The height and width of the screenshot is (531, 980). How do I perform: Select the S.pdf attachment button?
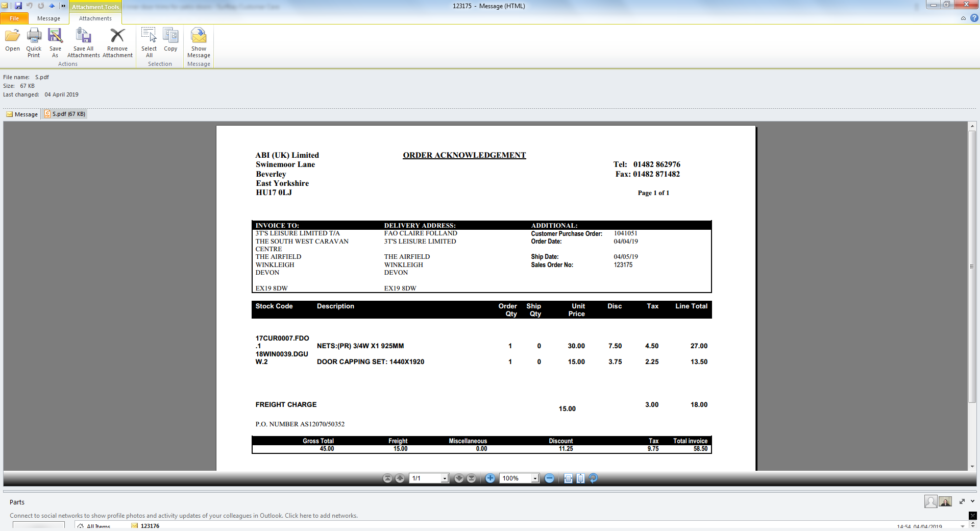point(65,114)
